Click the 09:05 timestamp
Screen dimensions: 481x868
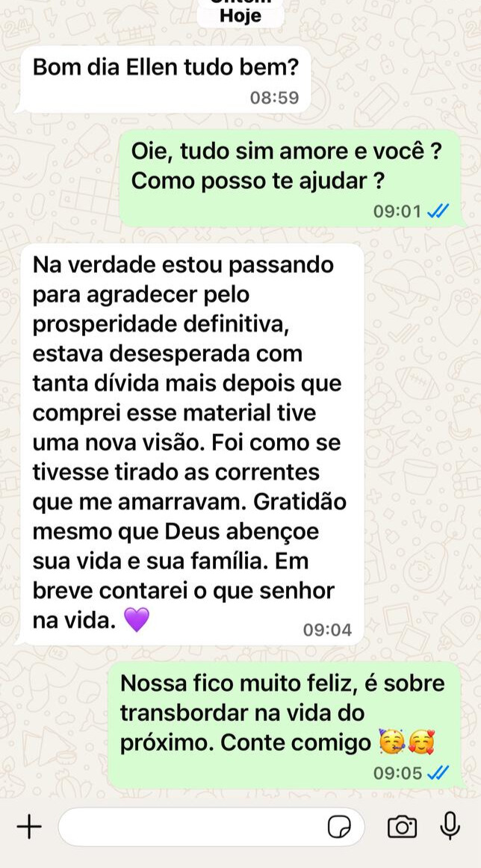click(397, 772)
